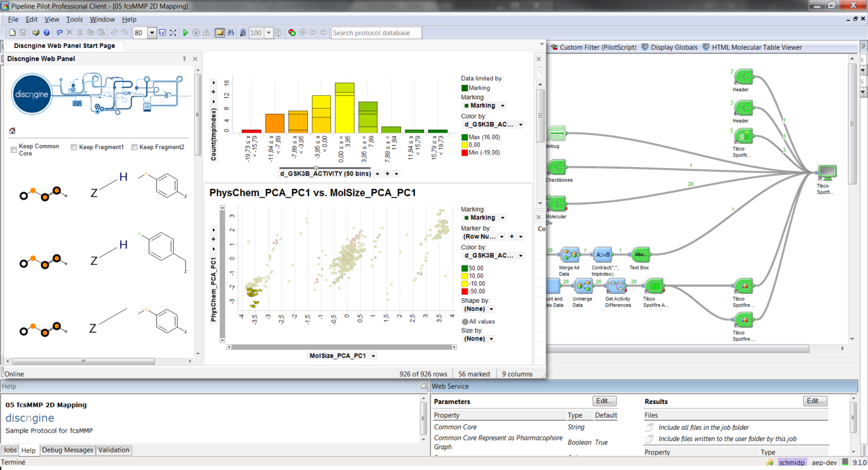
Task: Select the Header node labeled 2
Action: pos(743,77)
